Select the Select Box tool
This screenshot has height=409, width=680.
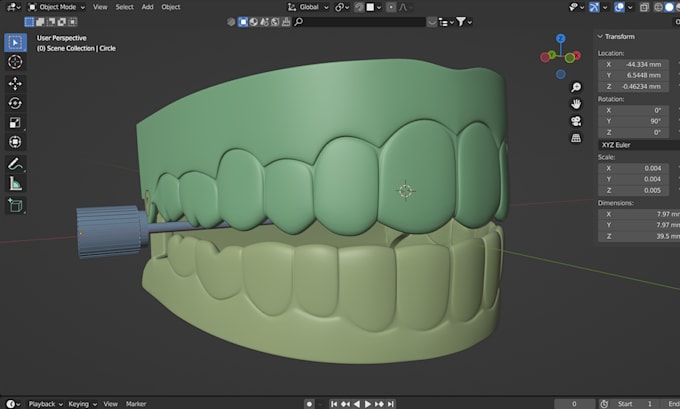pyautogui.click(x=15, y=43)
